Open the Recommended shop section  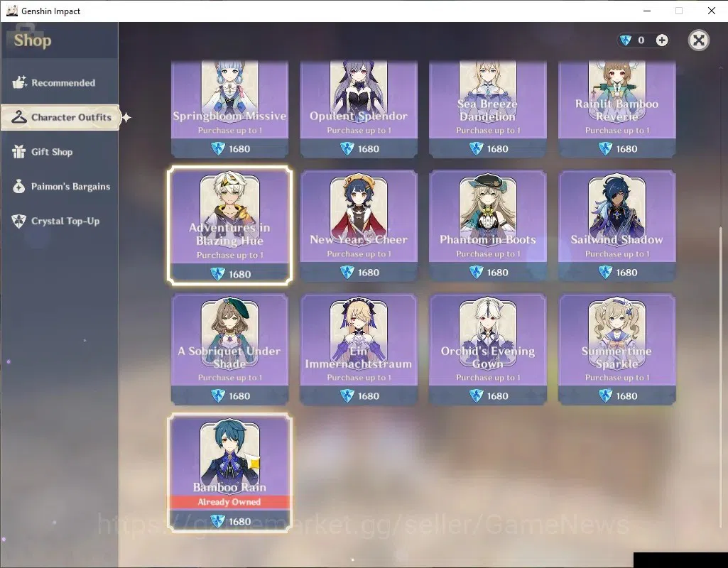[x=60, y=82]
